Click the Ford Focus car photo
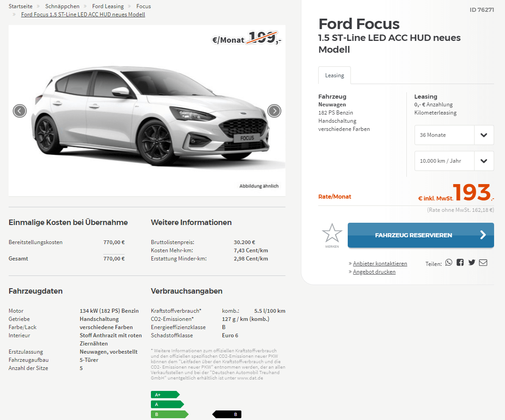This screenshot has height=420, width=505. point(147,111)
